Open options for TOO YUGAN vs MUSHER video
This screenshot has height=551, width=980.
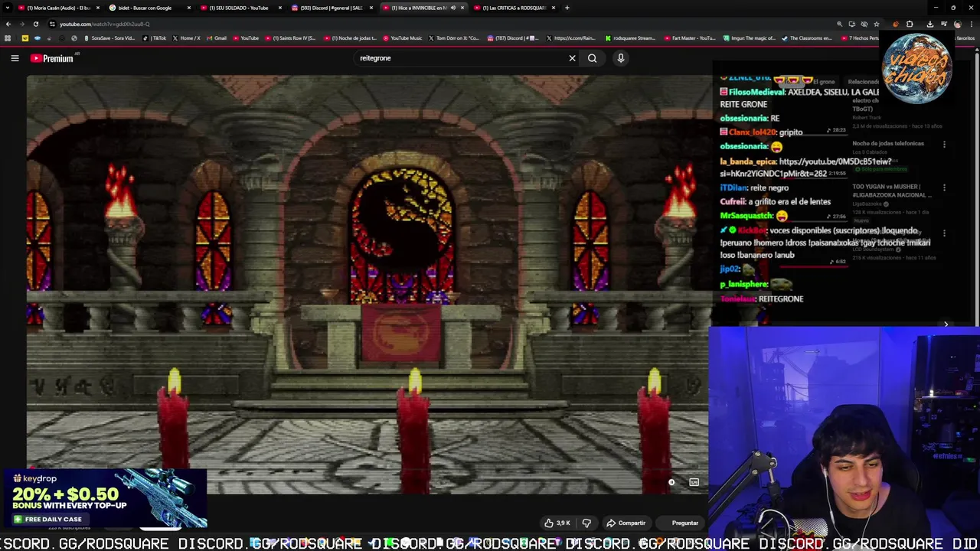[x=944, y=188]
